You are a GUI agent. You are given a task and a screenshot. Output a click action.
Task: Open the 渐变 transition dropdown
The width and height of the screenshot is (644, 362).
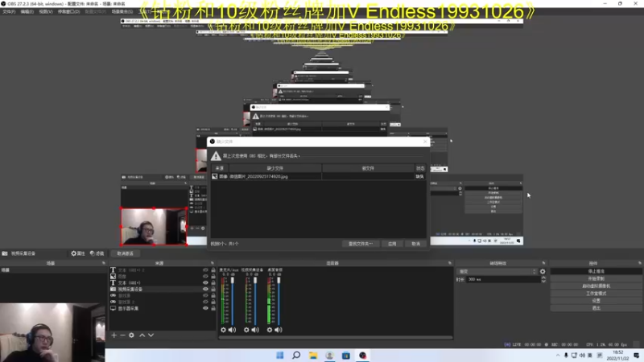point(497,272)
